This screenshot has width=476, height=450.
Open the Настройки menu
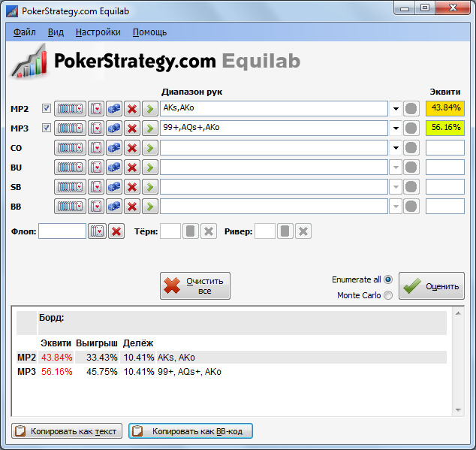(98, 32)
